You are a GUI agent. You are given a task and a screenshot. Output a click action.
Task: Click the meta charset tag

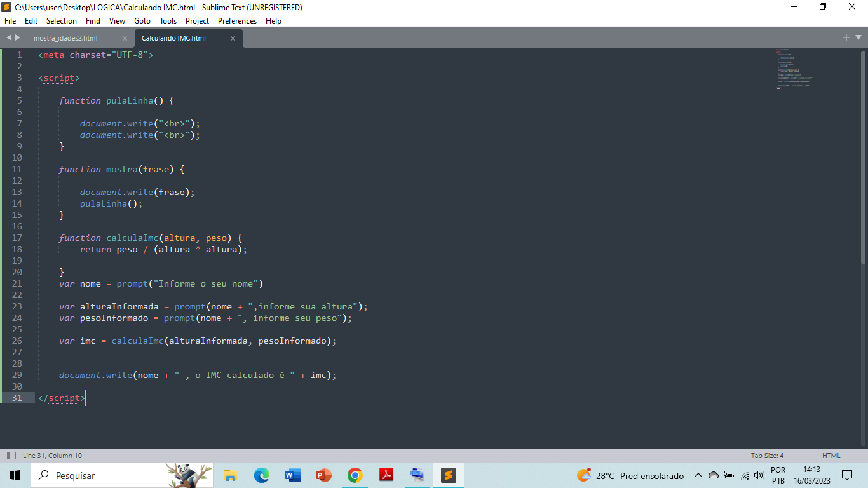95,55
